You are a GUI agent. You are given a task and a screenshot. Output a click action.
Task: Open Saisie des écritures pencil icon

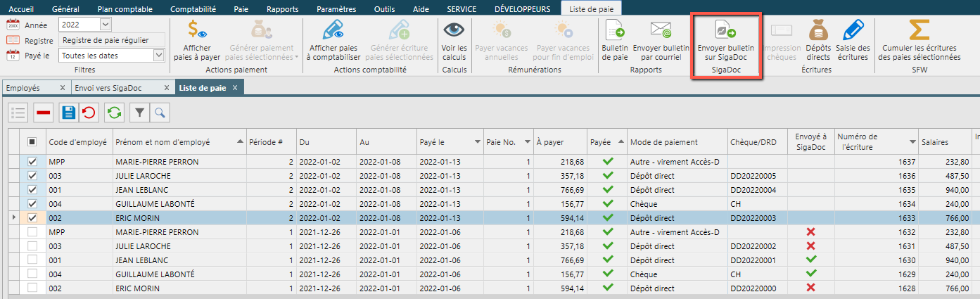[853, 30]
